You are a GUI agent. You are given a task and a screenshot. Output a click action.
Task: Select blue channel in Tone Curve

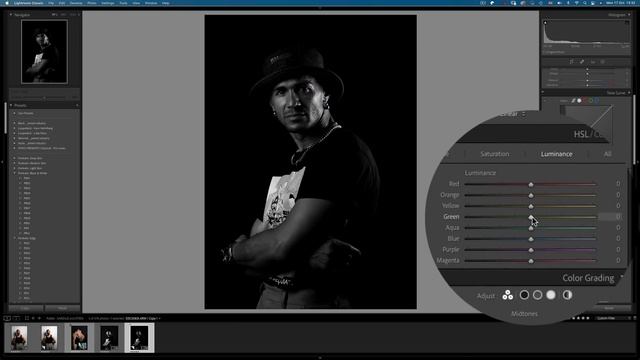[x=597, y=100]
